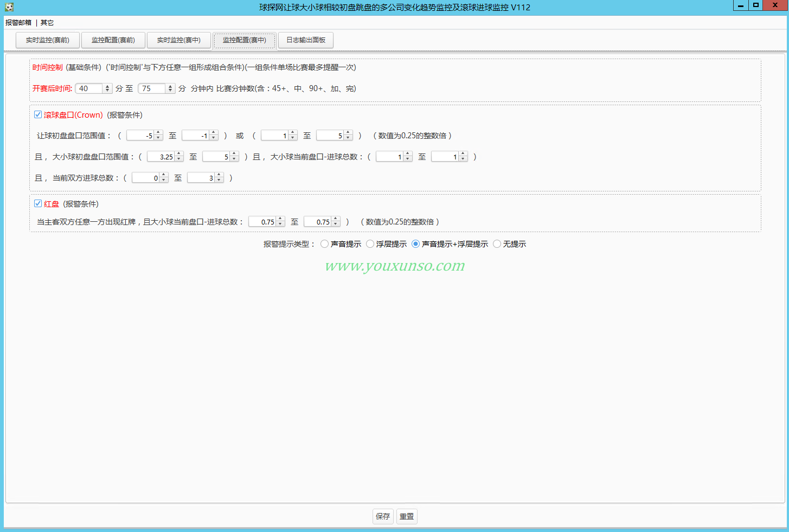
Task: Increase the 当前双方进球总数 minimum of 0
Action: 164,175
